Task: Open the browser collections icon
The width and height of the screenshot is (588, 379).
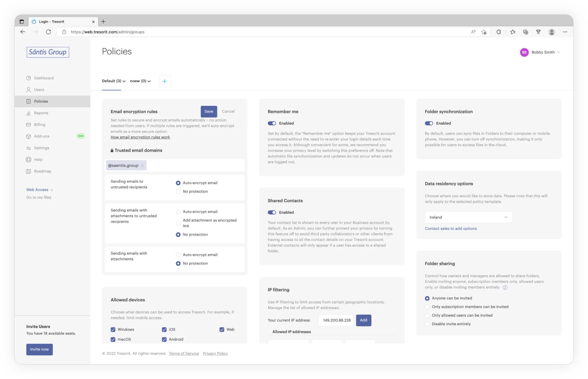Action: tap(525, 32)
